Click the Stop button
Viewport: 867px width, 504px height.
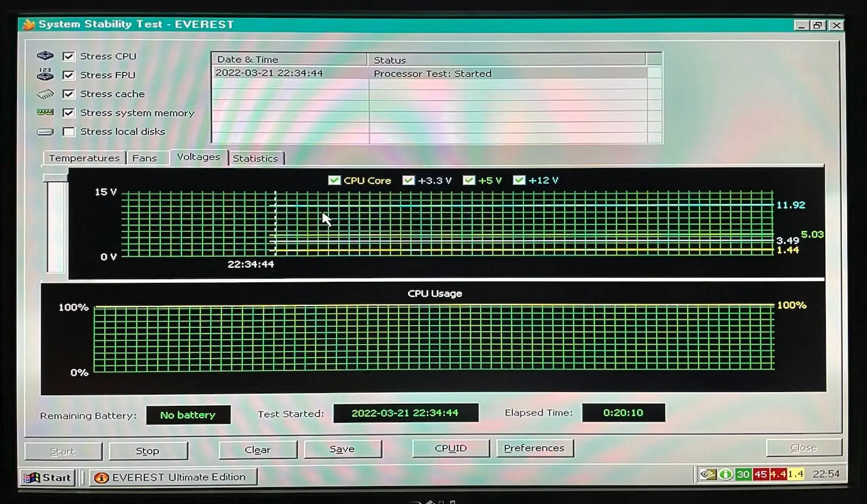148,451
